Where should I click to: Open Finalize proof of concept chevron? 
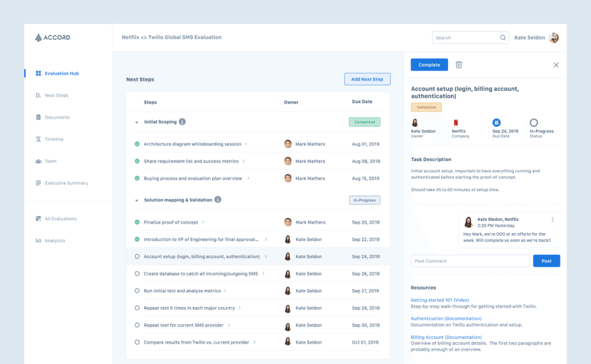[x=203, y=222]
